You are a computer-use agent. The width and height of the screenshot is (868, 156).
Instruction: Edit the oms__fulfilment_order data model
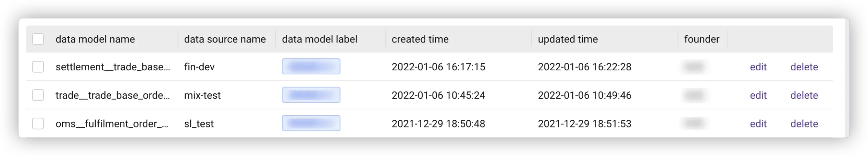click(x=758, y=124)
